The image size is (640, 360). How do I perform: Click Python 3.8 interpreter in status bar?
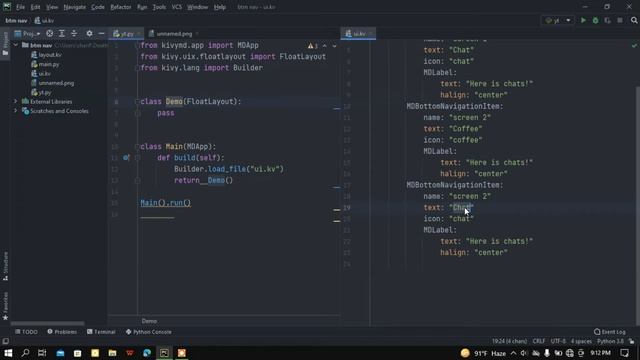pyautogui.click(x=610, y=341)
